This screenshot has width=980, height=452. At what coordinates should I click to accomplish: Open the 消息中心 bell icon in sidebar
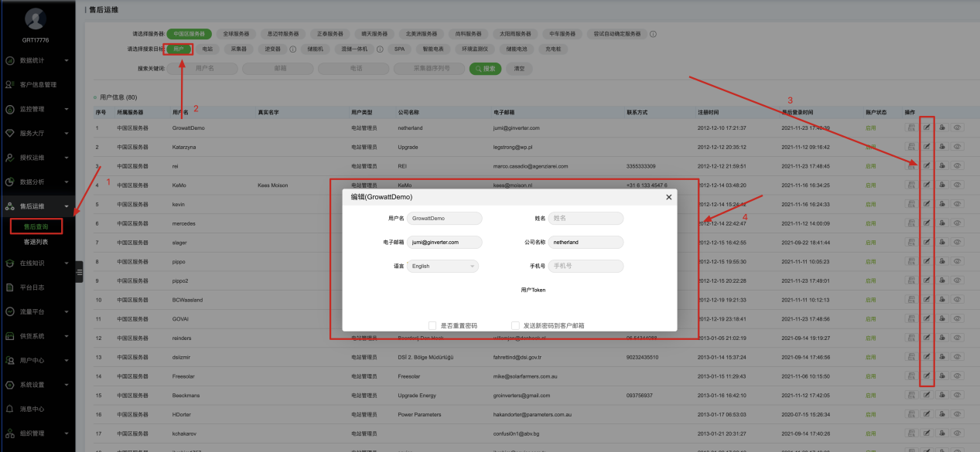click(10, 408)
